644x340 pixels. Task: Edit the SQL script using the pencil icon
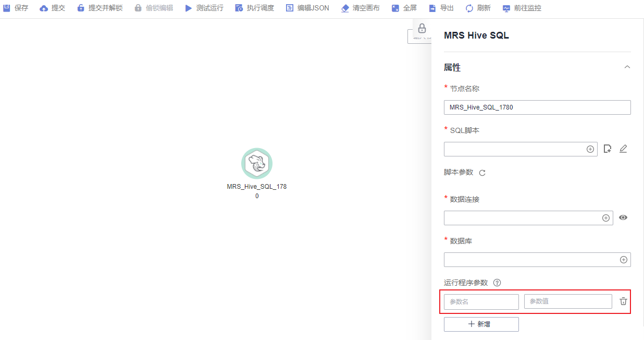click(x=623, y=149)
